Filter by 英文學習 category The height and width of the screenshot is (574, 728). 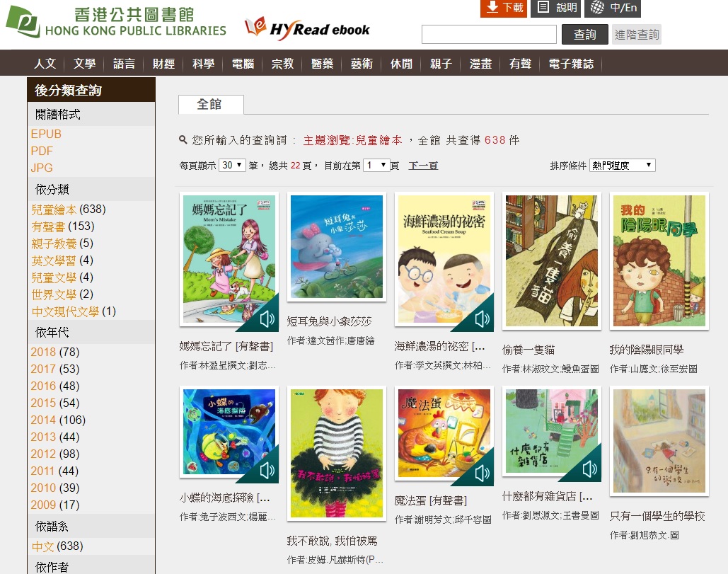[x=54, y=260]
